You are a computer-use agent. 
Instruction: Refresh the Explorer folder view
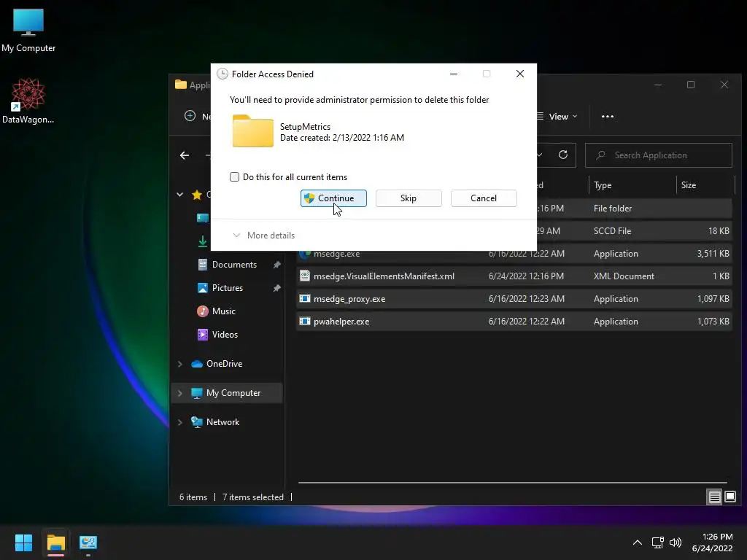pyautogui.click(x=563, y=155)
